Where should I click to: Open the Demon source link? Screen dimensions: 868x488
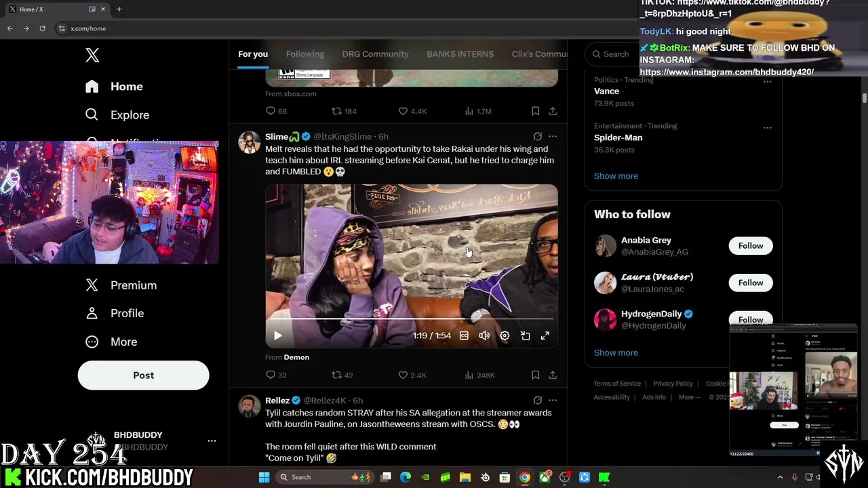click(296, 357)
